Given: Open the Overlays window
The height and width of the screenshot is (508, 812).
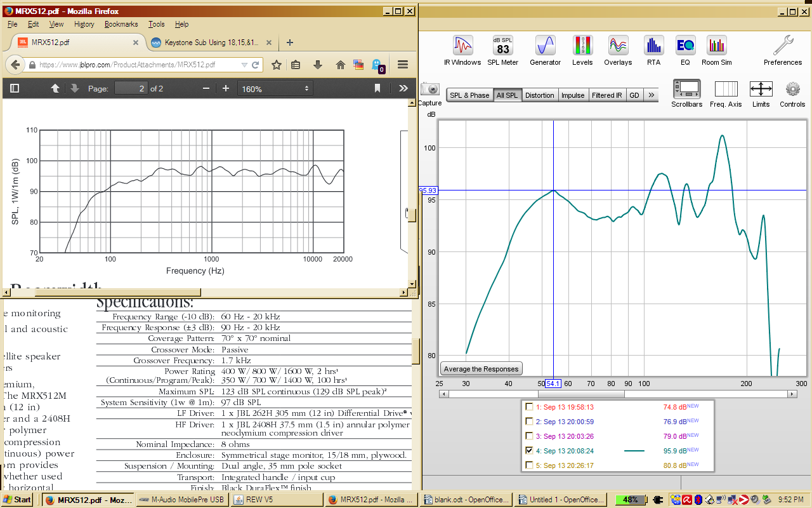Looking at the screenshot, I should pyautogui.click(x=618, y=50).
